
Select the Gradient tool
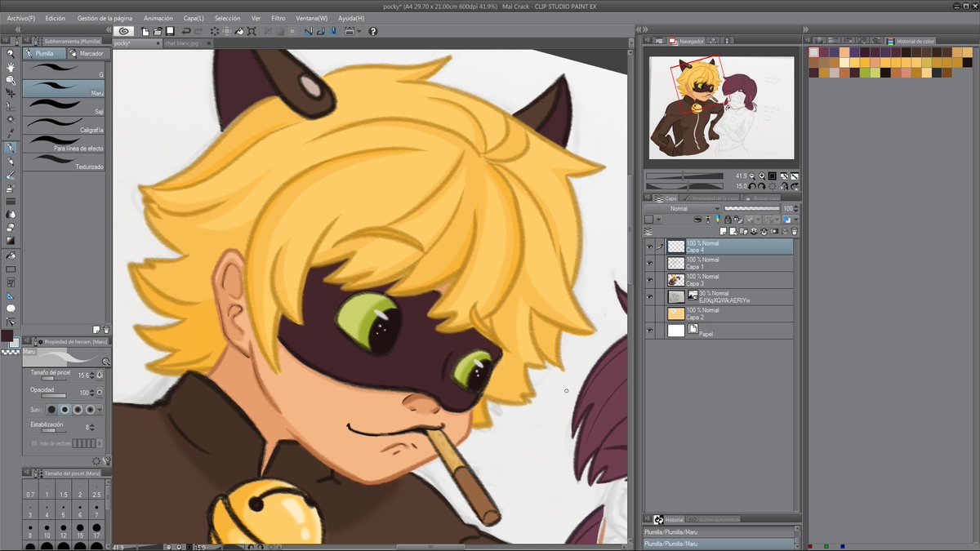coord(11,240)
